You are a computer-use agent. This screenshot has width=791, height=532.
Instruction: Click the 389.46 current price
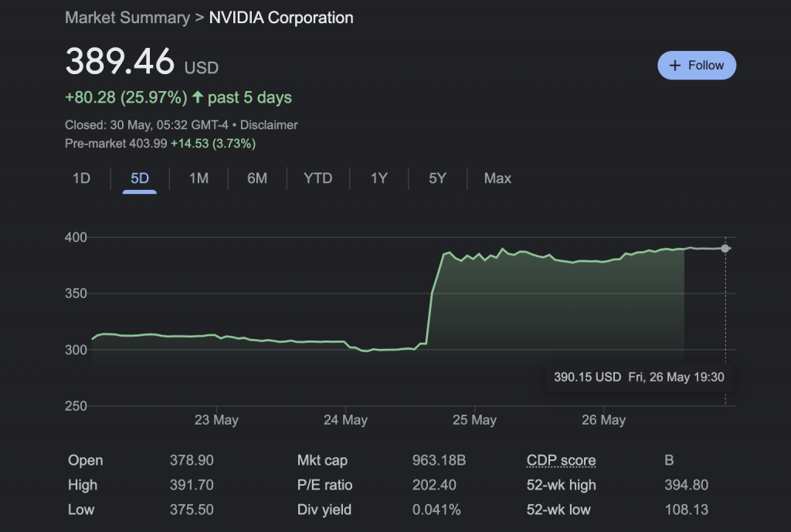(x=120, y=62)
